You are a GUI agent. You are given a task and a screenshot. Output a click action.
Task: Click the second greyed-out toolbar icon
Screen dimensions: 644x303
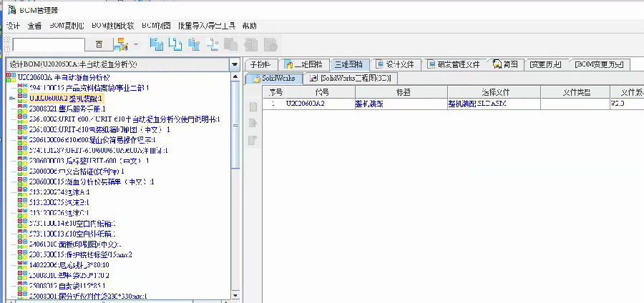[x=250, y=44]
